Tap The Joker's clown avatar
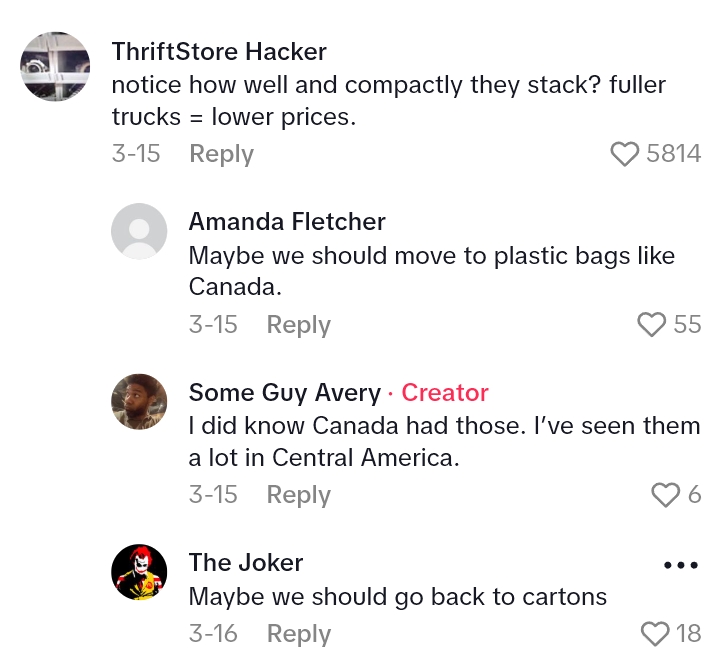 pyautogui.click(x=139, y=572)
